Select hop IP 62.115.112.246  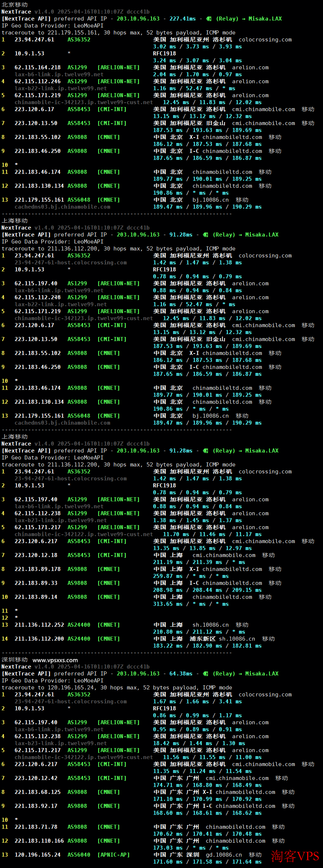click(x=38, y=81)
